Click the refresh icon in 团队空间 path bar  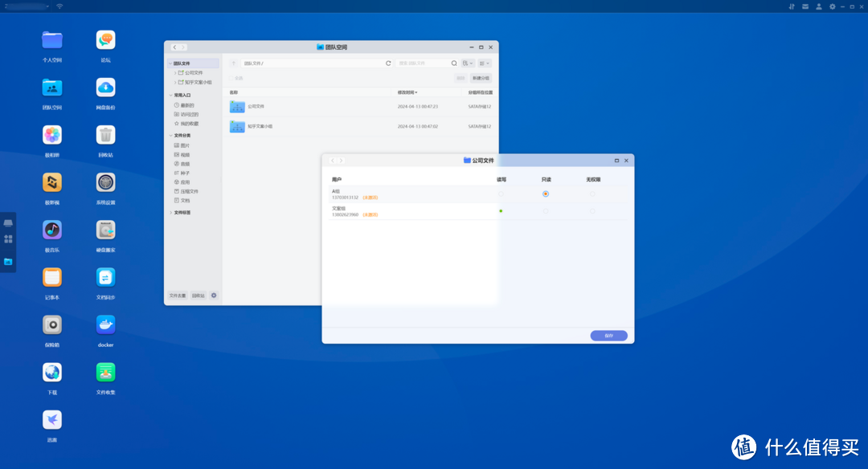click(x=388, y=63)
